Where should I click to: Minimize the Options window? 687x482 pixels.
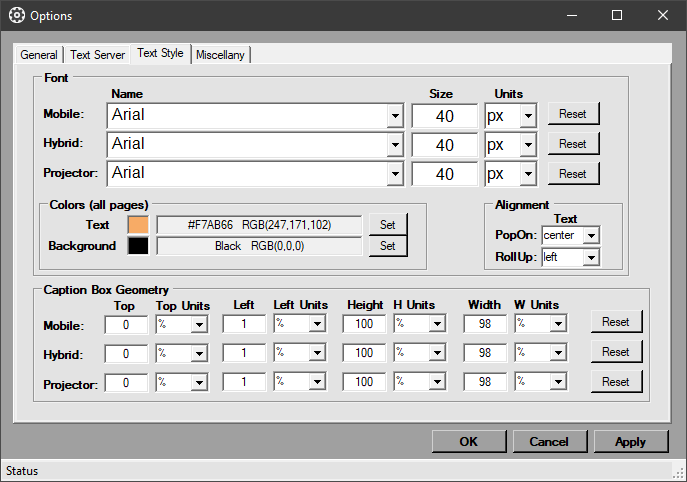click(x=571, y=15)
